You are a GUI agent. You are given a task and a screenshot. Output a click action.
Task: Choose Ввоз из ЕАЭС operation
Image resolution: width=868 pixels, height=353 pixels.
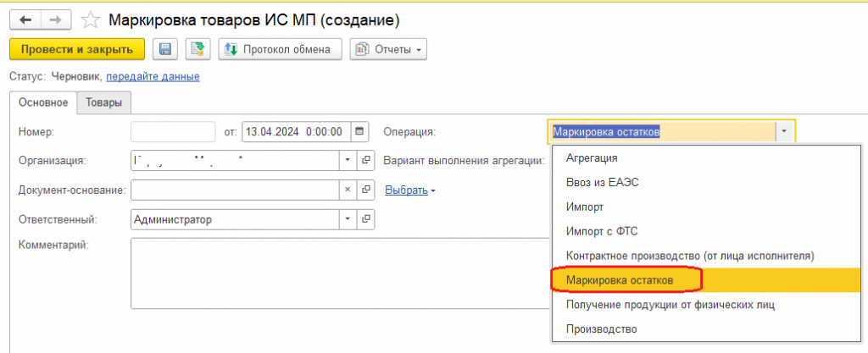click(708, 183)
